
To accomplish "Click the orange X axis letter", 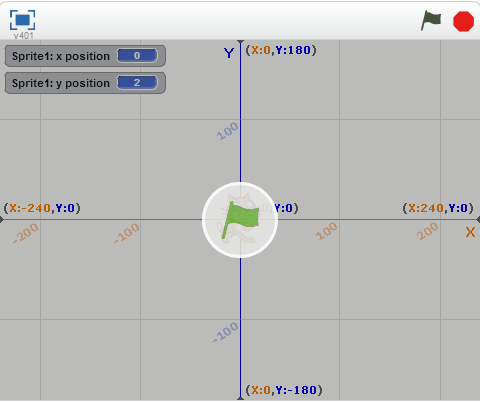I will pyautogui.click(x=470, y=232).
